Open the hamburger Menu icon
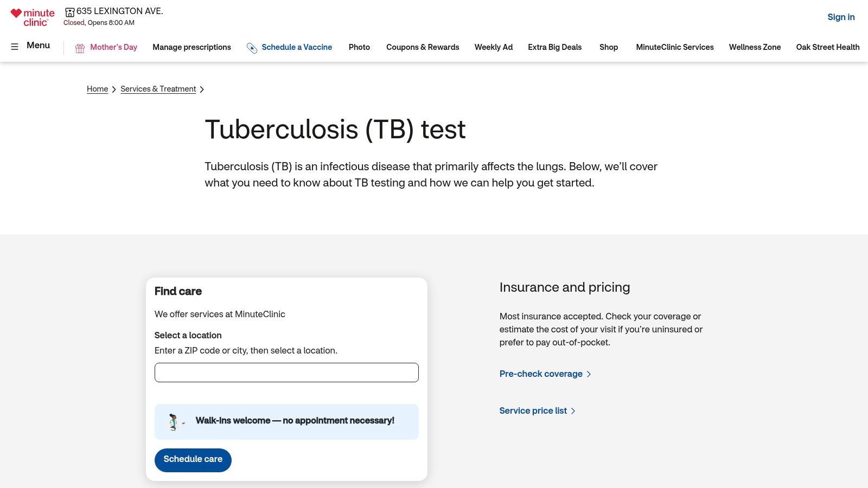Viewport: 868px width, 488px height. click(15, 47)
